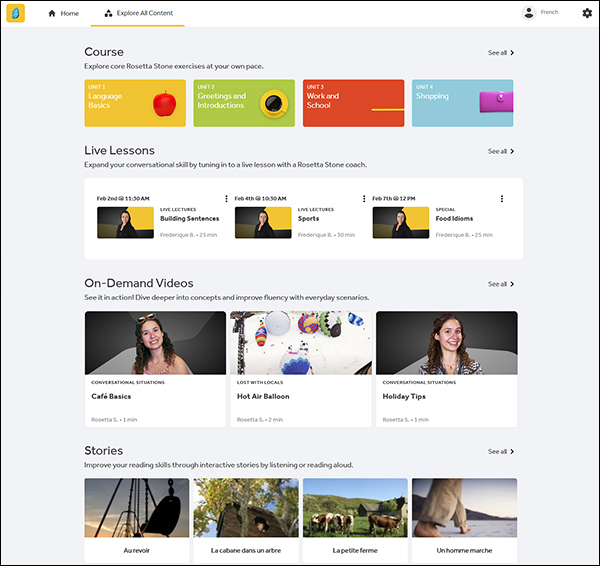This screenshot has width=600, height=566.
Task: Click the Café Basics video title
Action: 111,397
